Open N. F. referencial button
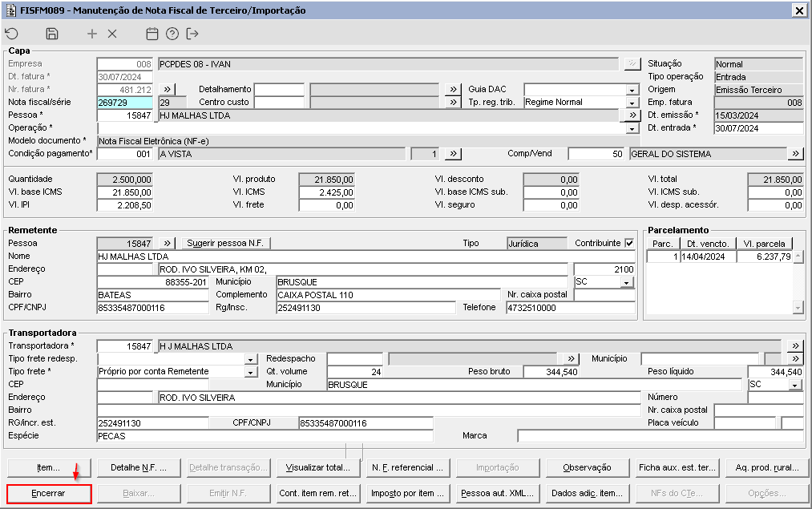The width and height of the screenshot is (812, 509). [407, 467]
